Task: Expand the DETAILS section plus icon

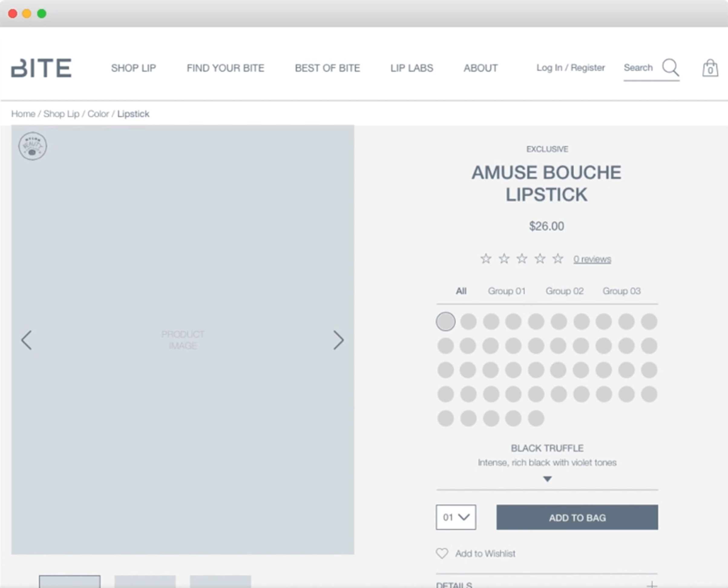Action: point(651,585)
